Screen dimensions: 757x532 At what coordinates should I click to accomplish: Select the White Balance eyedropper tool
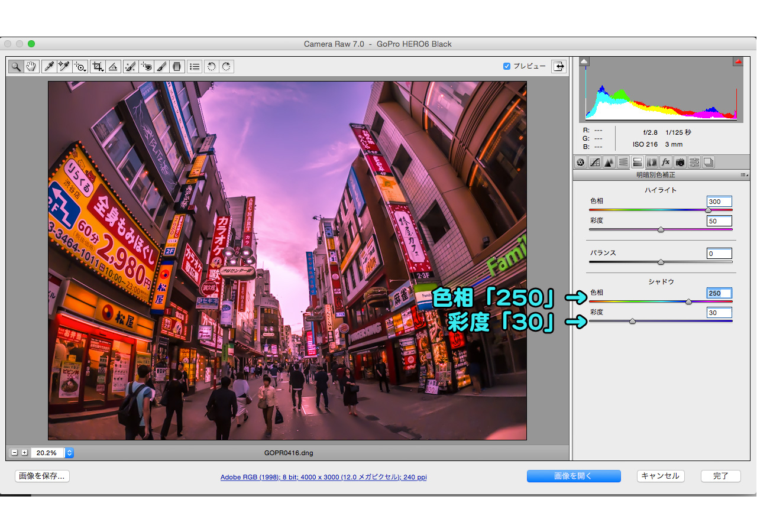point(48,66)
